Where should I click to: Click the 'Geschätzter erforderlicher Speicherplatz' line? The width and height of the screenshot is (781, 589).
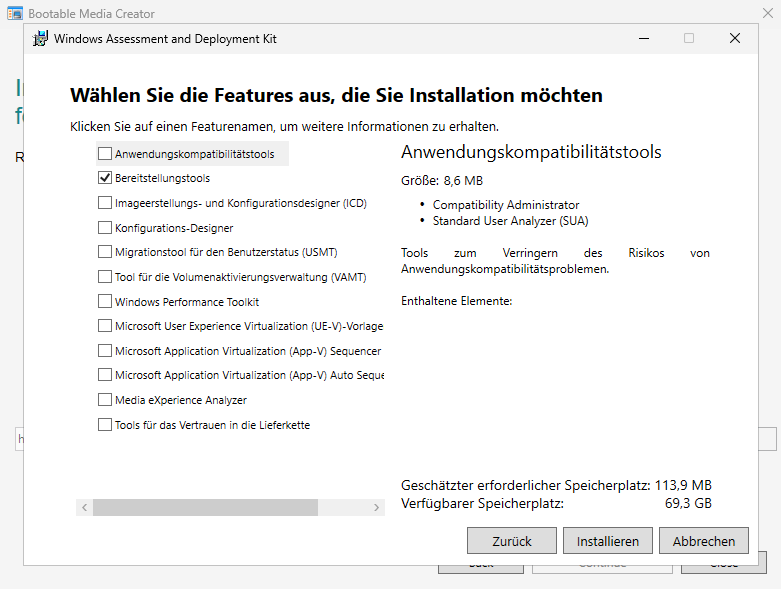coord(556,485)
